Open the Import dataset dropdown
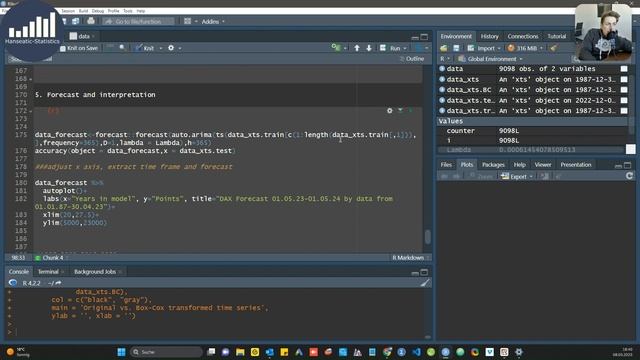Viewport: 640px width, 360px height. click(484, 48)
